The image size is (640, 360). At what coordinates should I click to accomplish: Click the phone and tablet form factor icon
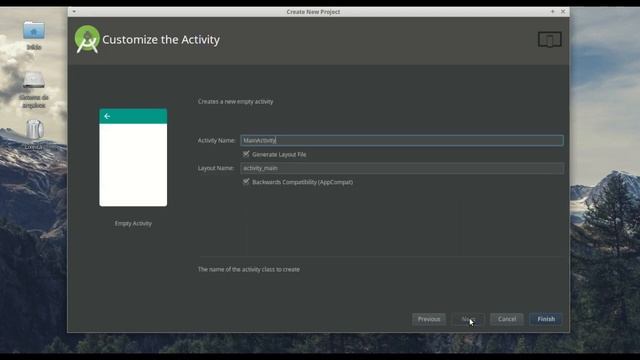[x=549, y=40]
